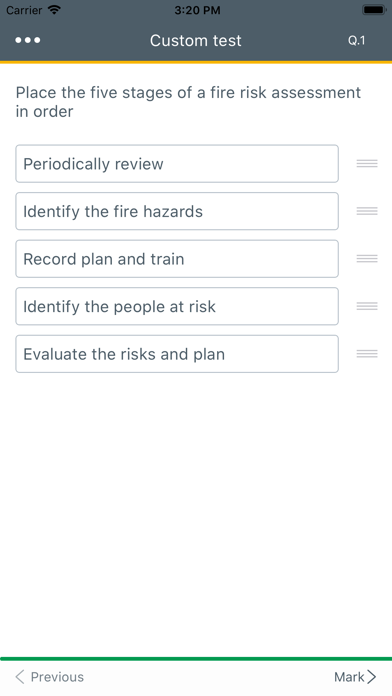The image size is (392, 696).
Task: Select the Evaluate the risks and plan box
Action: pos(177,354)
